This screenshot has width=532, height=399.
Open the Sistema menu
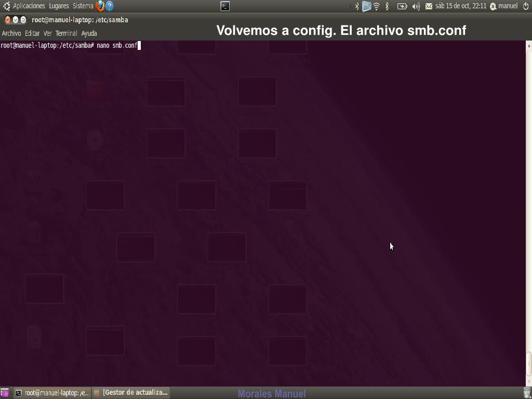pos(83,6)
